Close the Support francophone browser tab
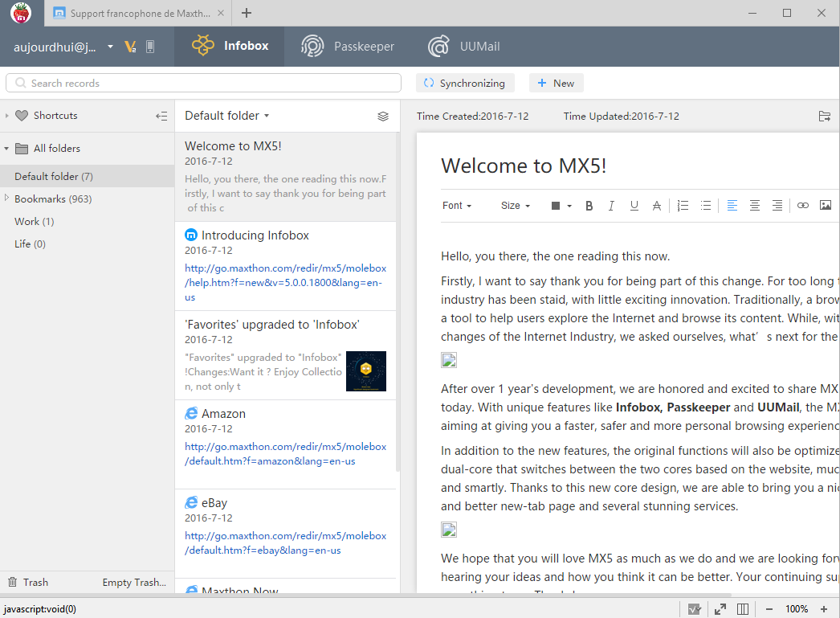The width and height of the screenshot is (840, 618). 221,13
